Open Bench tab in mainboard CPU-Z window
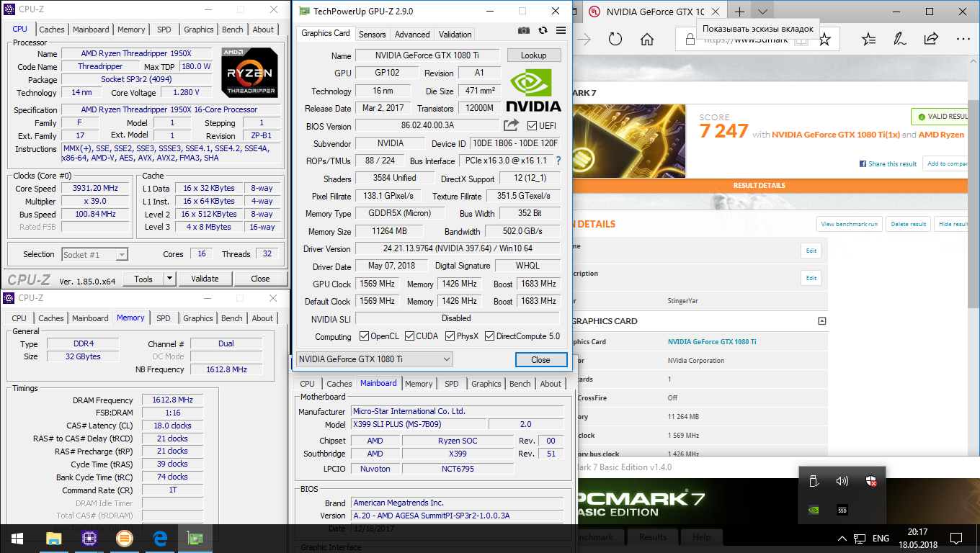 (520, 384)
